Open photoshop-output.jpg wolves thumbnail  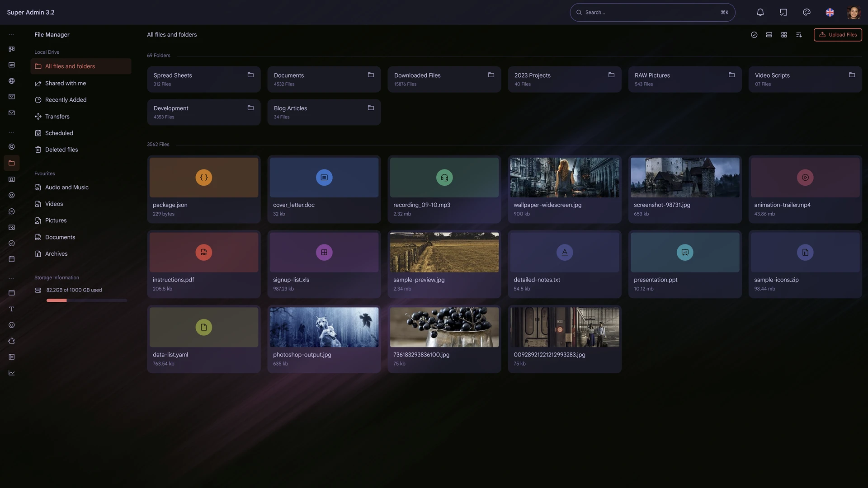[324, 328]
